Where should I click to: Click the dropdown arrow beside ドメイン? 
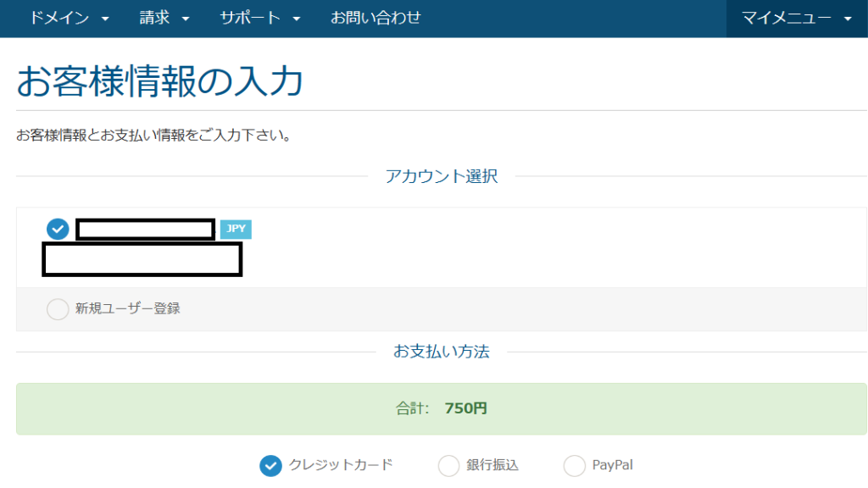(105, 19)
